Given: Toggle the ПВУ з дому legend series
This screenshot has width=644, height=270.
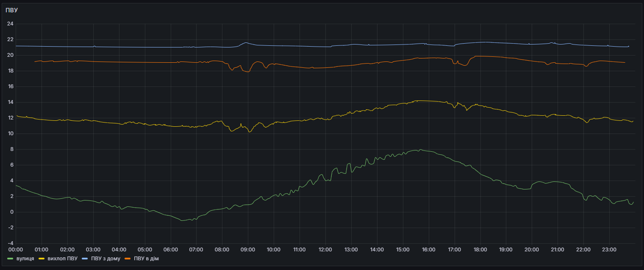Looking at the screenshot, I should pos(106,258).
